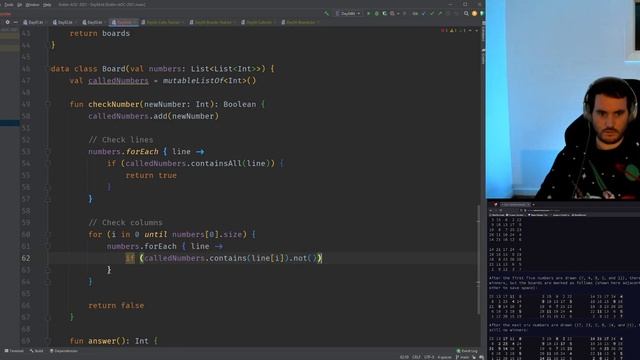The width and height of the screenshot is (640, 360).
Task: Change UTF-8 file encoding in status bar
Action: coord(429,357)
